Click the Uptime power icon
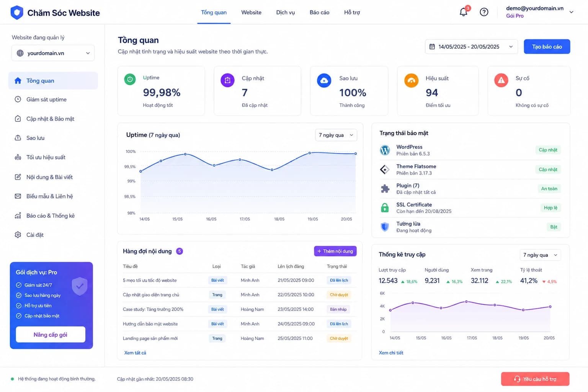This screenshot has width=588, height=392. (130, 80)
